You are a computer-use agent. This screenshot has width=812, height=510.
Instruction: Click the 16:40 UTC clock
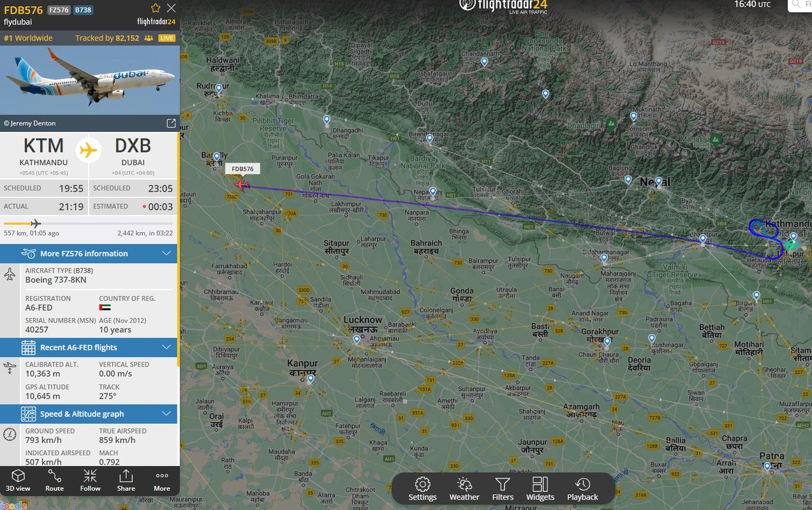753,4
